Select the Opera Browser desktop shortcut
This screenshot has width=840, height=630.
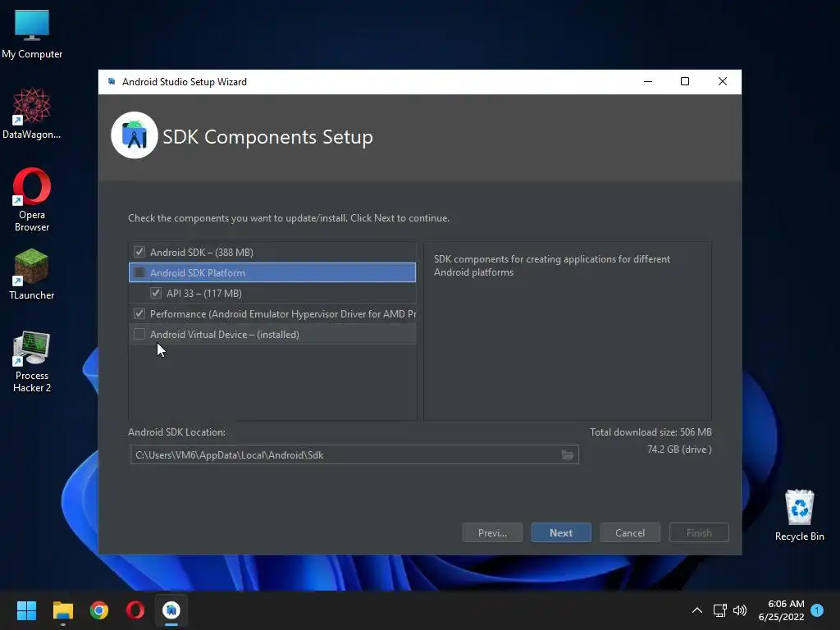click(32, 199)
